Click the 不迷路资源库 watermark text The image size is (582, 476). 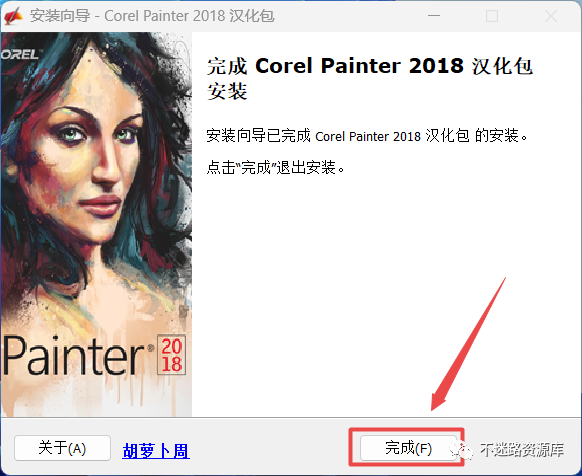click(x=522, y=449)
